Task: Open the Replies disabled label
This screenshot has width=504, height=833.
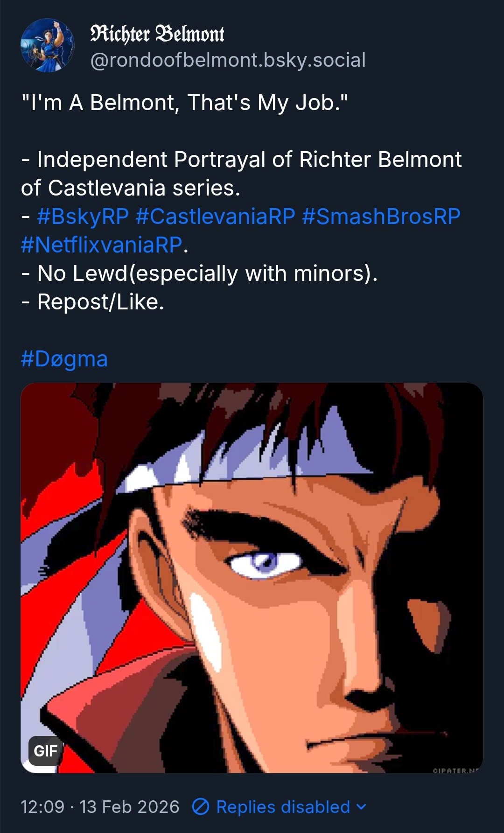Action: click(283, 807)
